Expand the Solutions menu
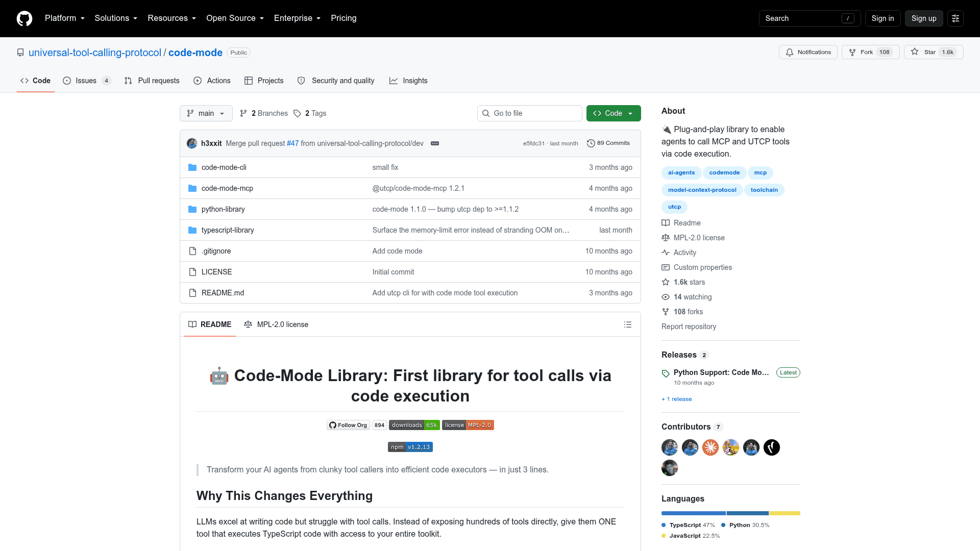 pos(116,18)
